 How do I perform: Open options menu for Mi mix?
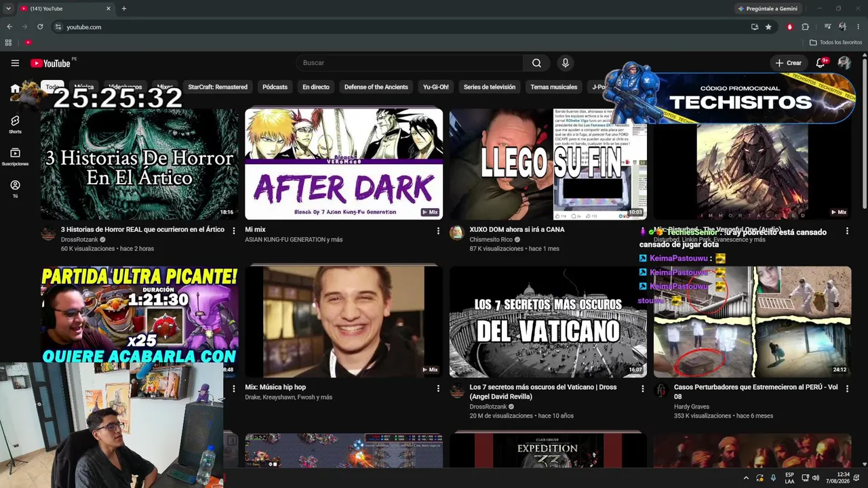(438, 231)
